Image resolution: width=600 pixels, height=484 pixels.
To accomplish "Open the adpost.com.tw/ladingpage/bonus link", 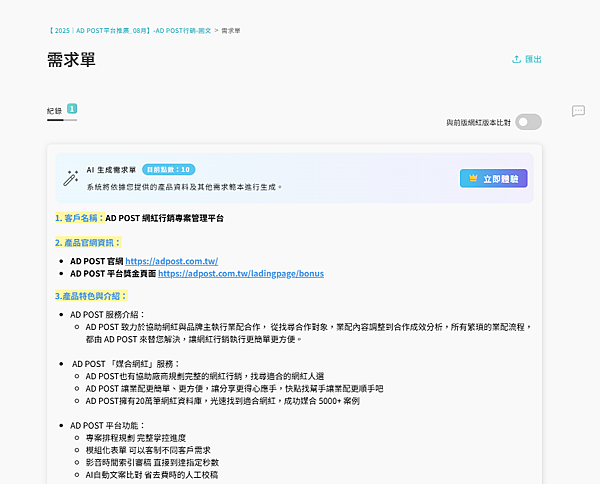I will (x=241, y=274).
